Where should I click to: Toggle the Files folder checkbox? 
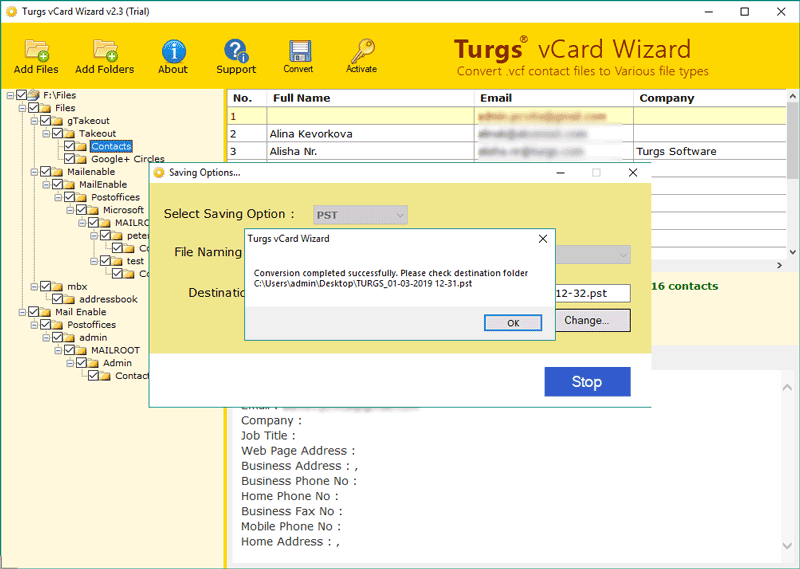(34, 108)
